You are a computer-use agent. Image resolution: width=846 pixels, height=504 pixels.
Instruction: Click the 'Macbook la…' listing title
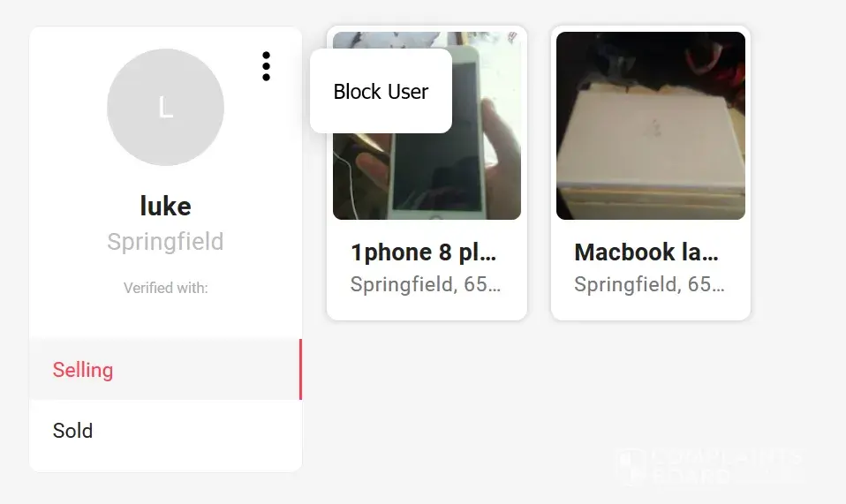point(647,252)
